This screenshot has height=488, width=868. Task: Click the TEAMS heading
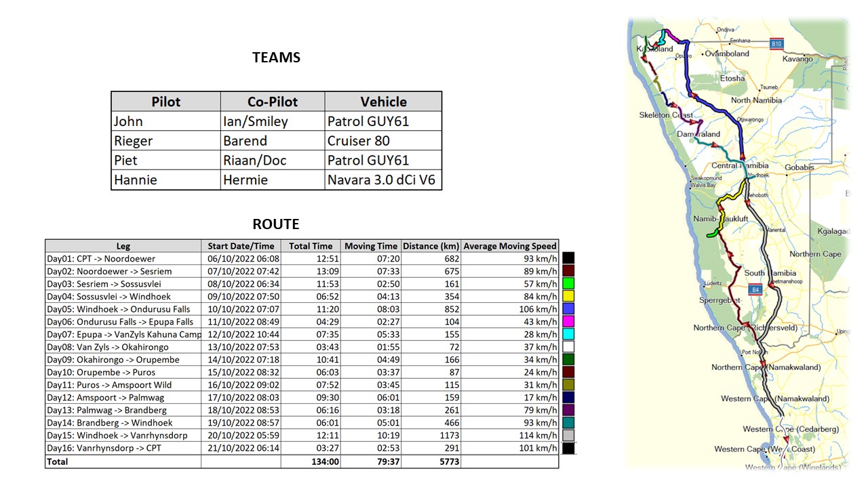(x=276, y=58)
